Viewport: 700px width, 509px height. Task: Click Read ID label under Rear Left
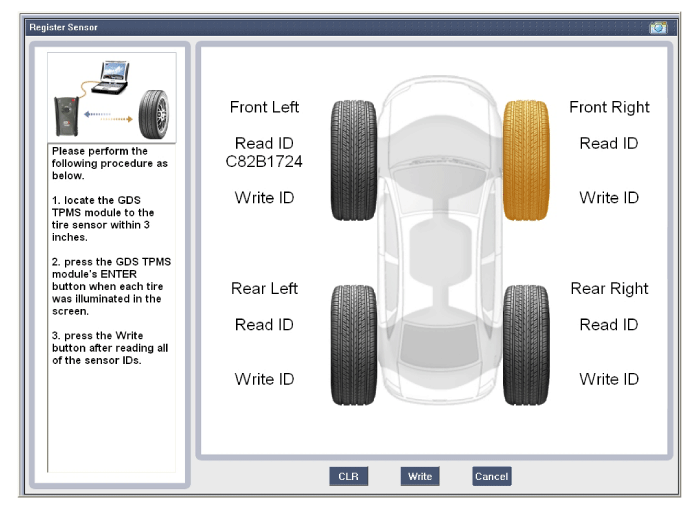[264, 324]
